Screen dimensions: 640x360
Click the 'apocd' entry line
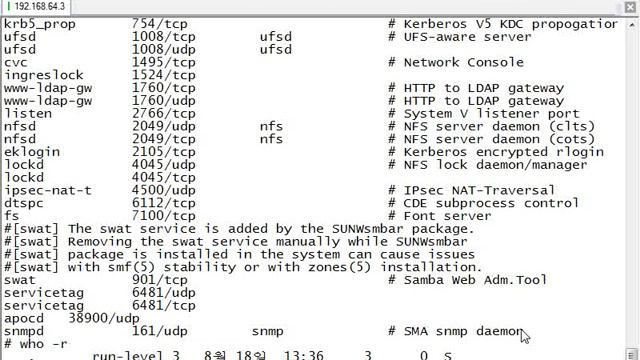pyautogui.click(x=72, y=318)
